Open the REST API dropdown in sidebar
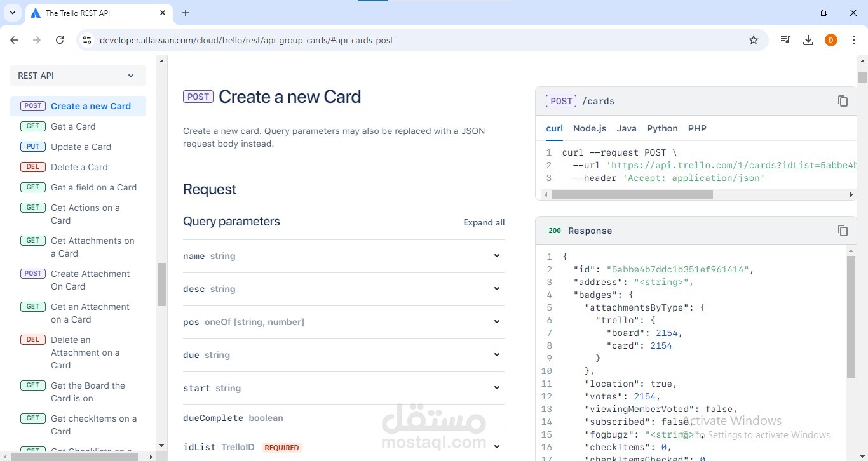This screenshot has width=868, height=461. [x=78, y=76]
